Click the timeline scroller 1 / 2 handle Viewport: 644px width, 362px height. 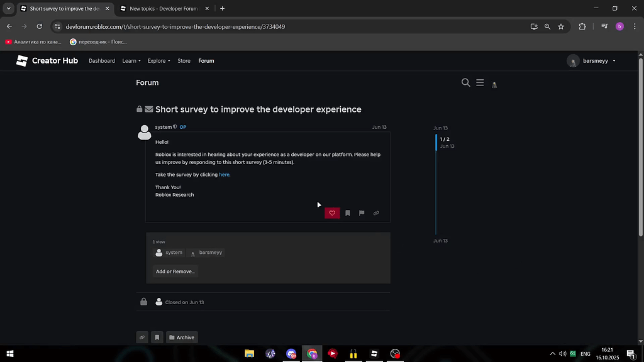coord(445,143)
